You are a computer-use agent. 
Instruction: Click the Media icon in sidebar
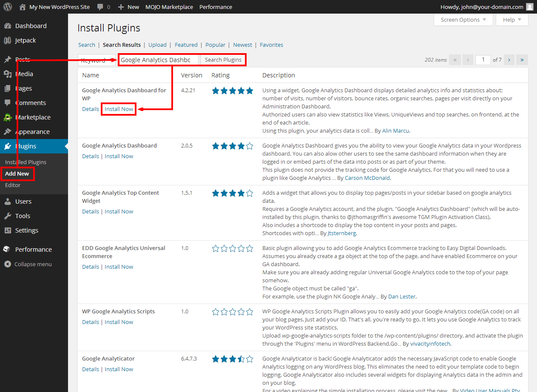coord(8,74)
